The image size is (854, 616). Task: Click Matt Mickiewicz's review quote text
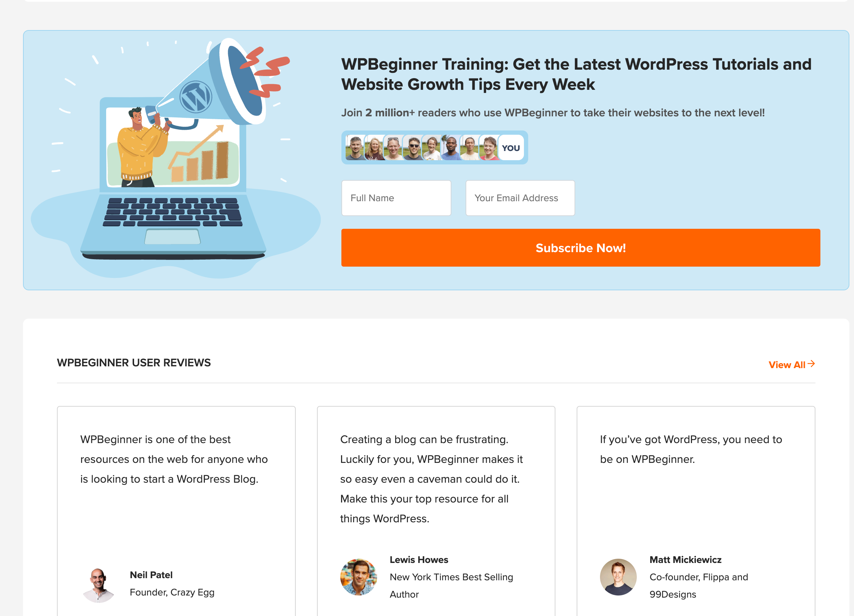click(691, 449)
